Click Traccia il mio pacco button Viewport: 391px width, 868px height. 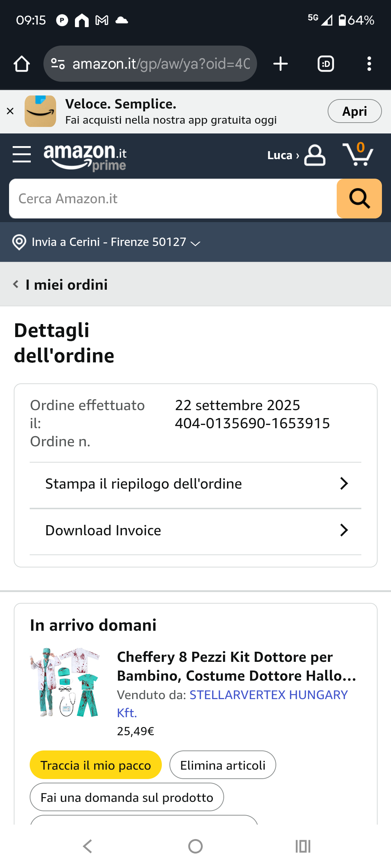(96, 765)
